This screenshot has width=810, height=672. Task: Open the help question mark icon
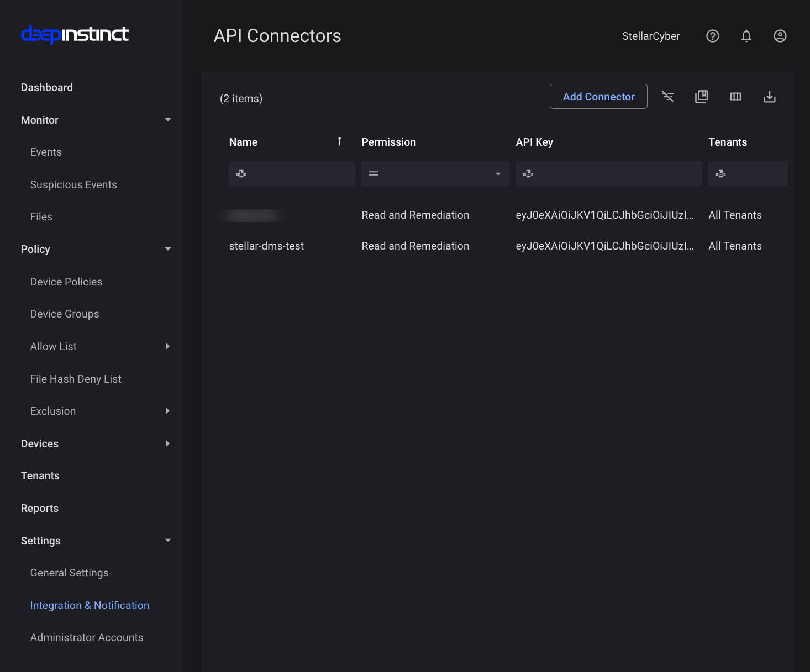(x=712, y=36)
